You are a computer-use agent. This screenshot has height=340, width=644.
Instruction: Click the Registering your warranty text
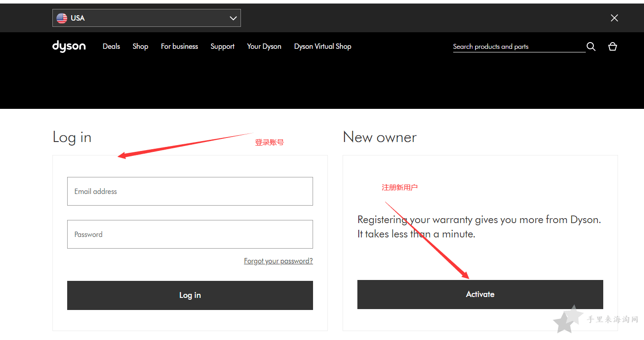[479, 227]
